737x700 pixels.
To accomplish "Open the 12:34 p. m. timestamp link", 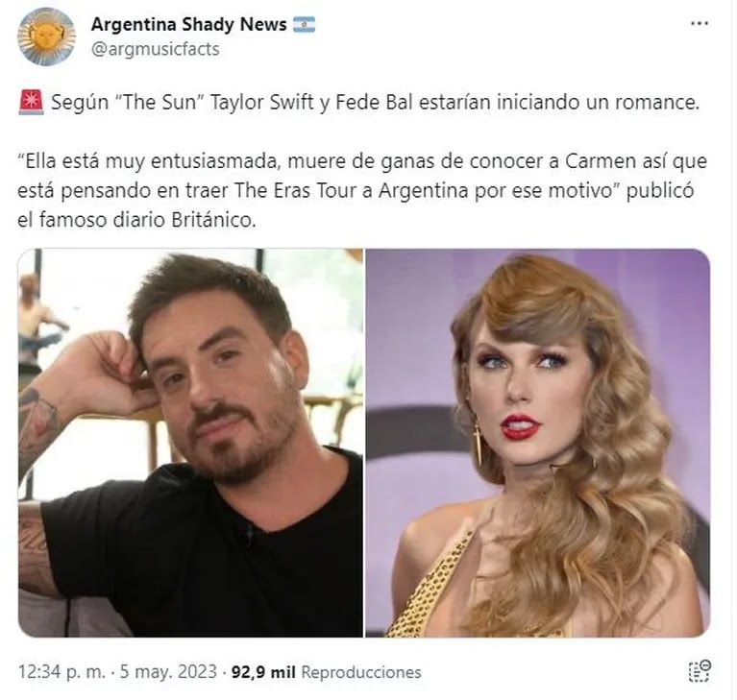I will pos(62,671).
